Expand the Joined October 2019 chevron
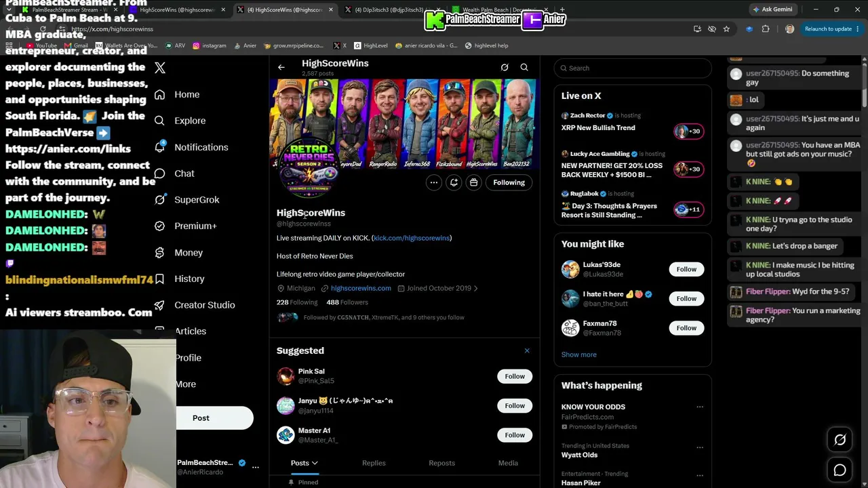This screenshot has height=488, width=868. pyautogui.click(x=476, y=288)
